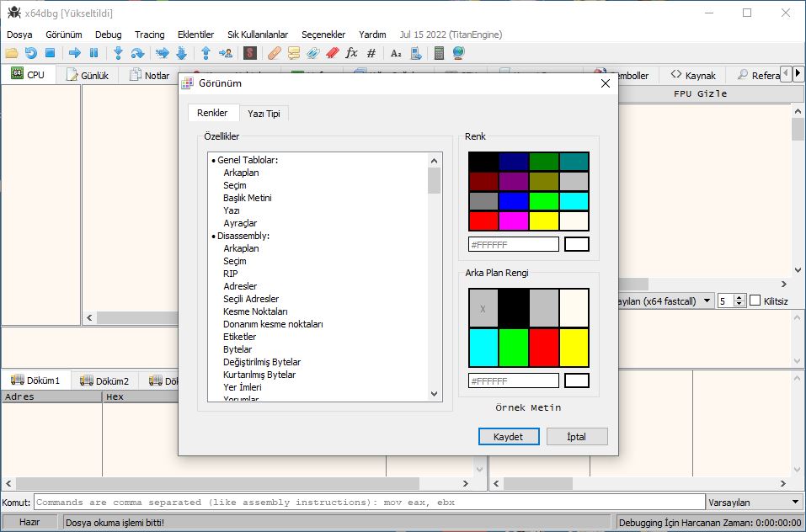Select the X transparent swatch under Arka Plan Rengi

[x=483, y=308]
